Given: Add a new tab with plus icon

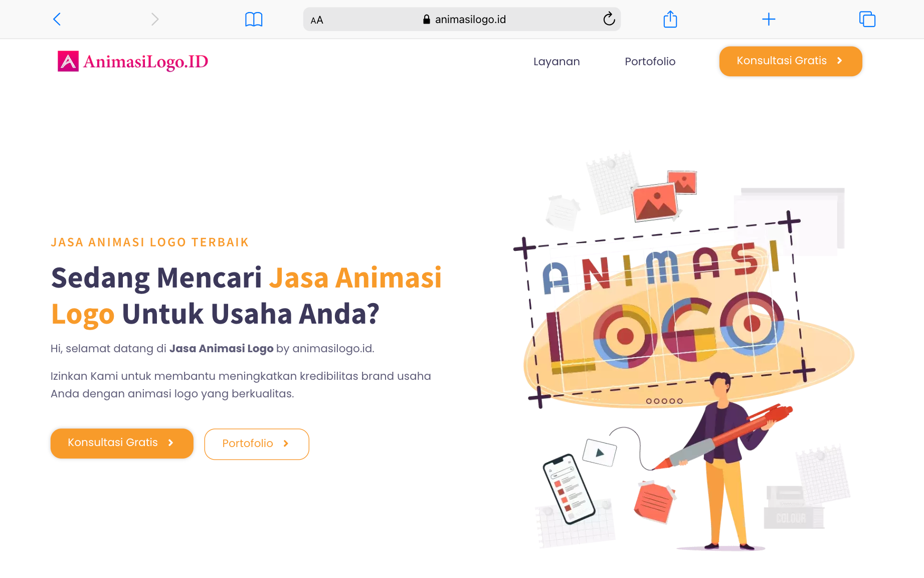Looking at the screenshot, I should point(769,19).
